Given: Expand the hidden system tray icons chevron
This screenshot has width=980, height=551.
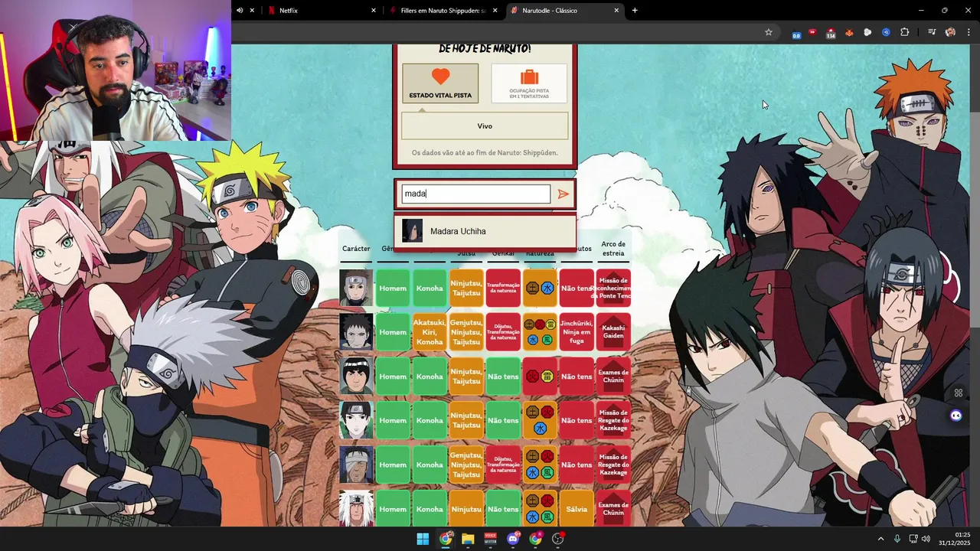Looking at the screenshot, I should [x=880, y=539].
